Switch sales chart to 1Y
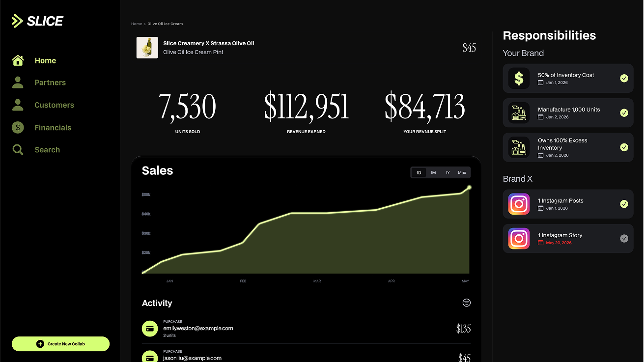 [448, 172]
